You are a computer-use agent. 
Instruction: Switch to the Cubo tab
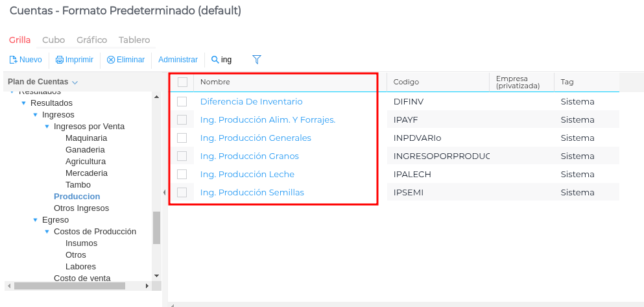point(53,40)
